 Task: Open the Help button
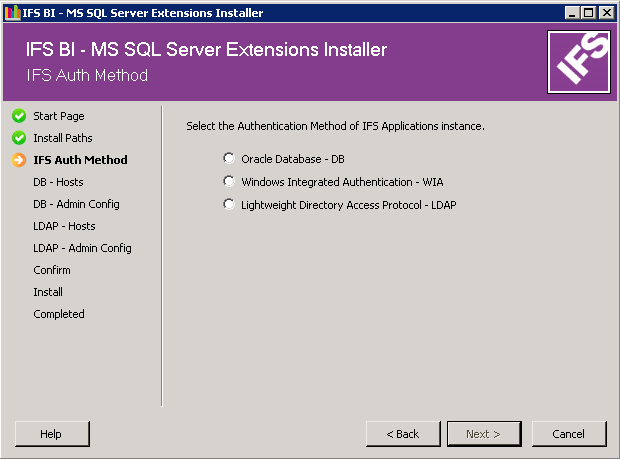point(52,434)
